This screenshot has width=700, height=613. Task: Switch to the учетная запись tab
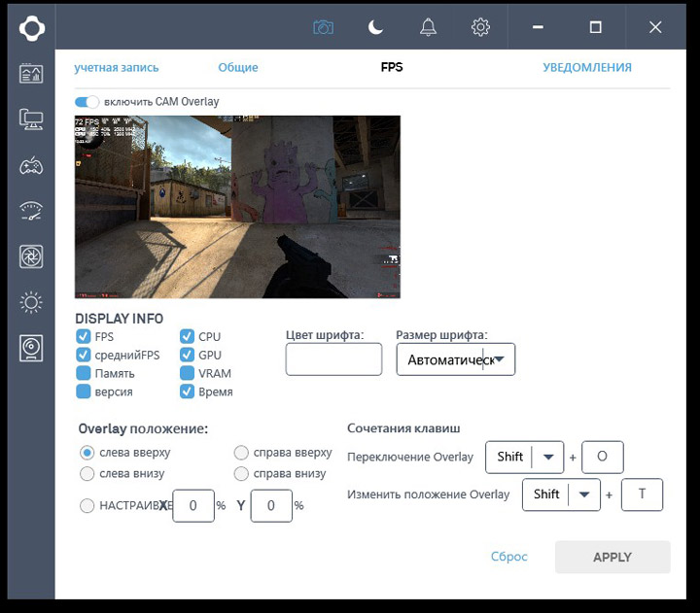pyautogui.click(x=117, y=67)
